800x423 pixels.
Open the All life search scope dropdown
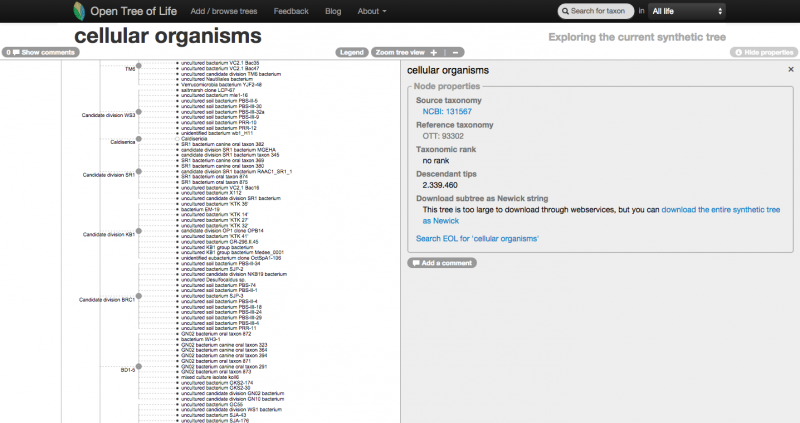tap(686, 12)
